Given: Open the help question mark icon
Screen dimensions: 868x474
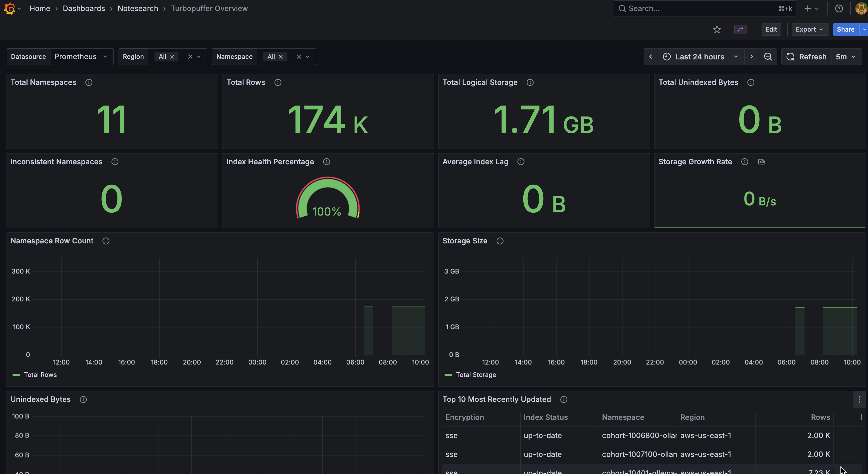Looking at the screenshot, I should click(x=839, y=8).
